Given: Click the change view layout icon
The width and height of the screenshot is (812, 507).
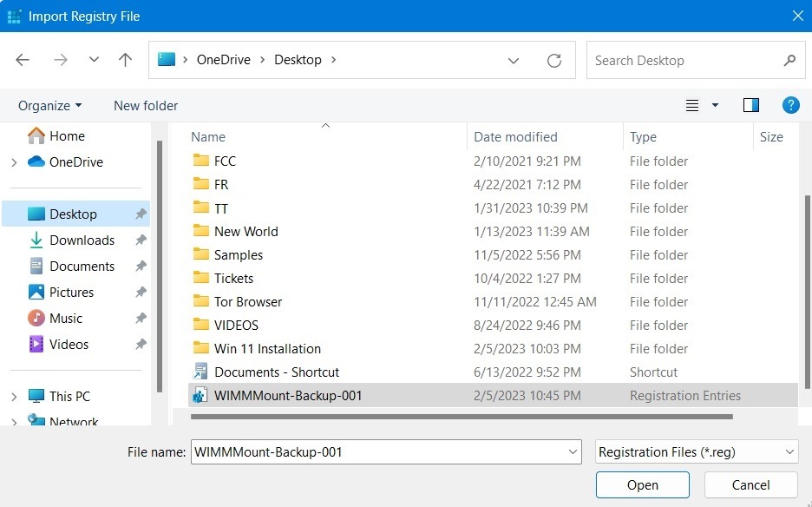Looking at the screenshot, I should tap(690, 105).
